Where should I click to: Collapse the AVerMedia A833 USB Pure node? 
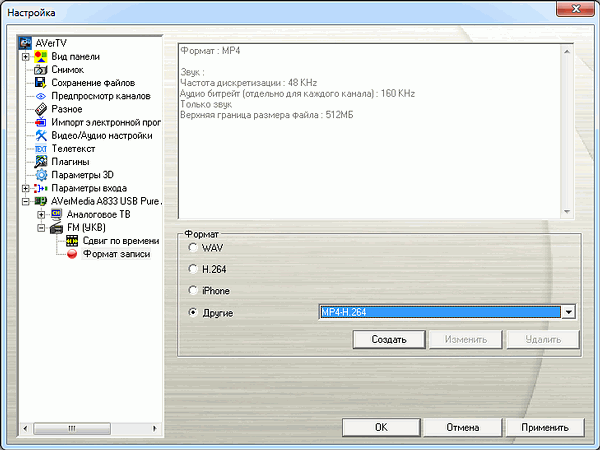point(26,202)
